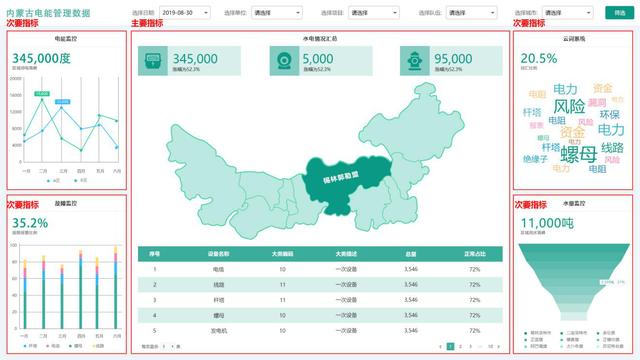Toggle the 杆塔 legend under bar chart

pos(30,346)
